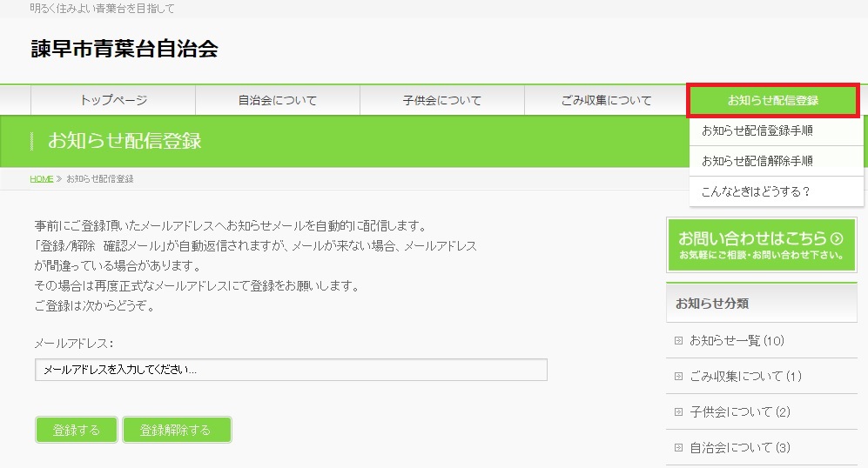The image size is (868, 468).
Task: Click the 諫早市青葉台自治会 site title
Action: pyautogui.click(x=124, y=50)
